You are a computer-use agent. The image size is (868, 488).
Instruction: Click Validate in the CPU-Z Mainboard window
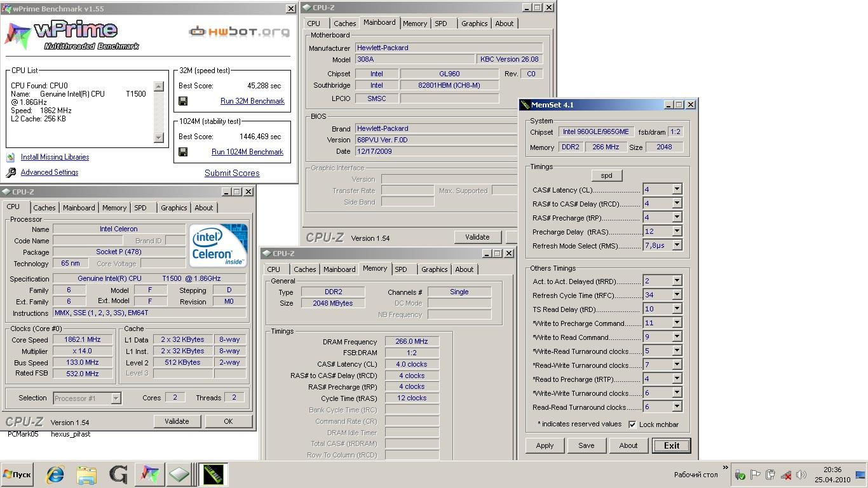477,237
